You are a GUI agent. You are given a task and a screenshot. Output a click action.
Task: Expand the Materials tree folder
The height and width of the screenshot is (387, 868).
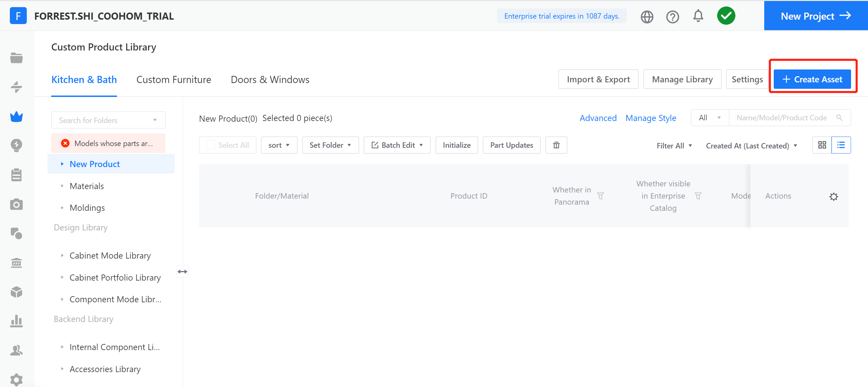(x=62, y=186)
